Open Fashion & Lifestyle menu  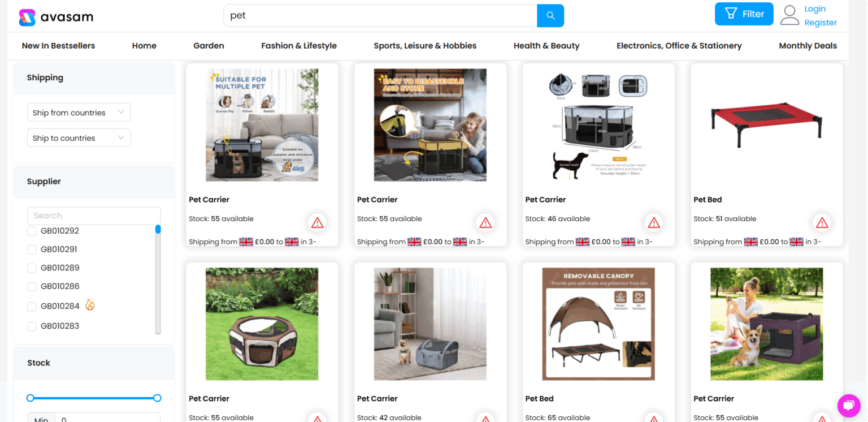[299, 46]
